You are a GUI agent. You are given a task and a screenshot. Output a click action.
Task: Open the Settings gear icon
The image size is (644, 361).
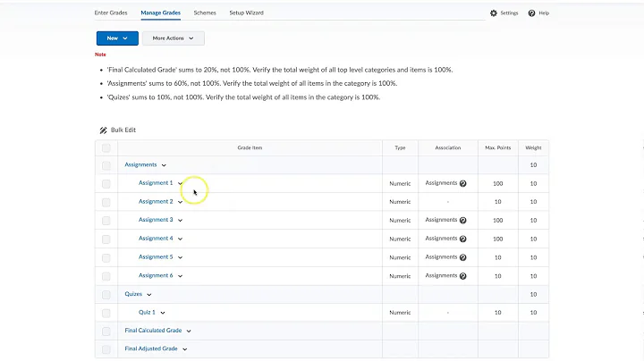coord(494,13)
